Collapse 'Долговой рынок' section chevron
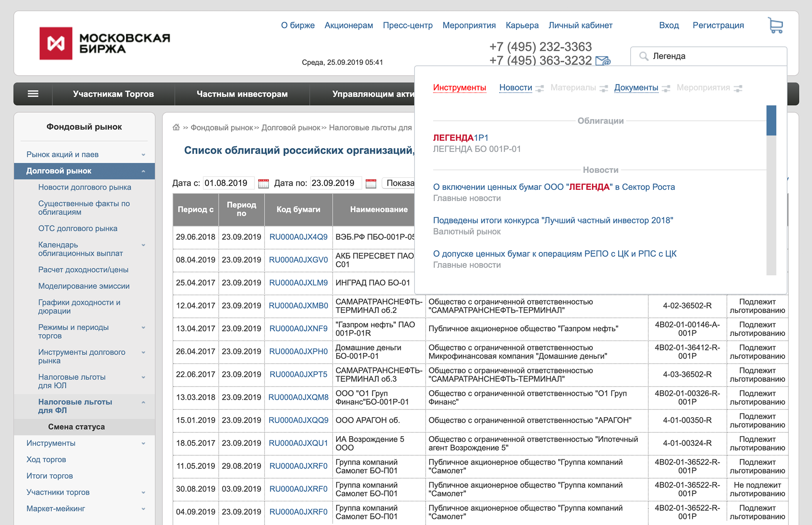The image size is (812, 525). (143, 171)
